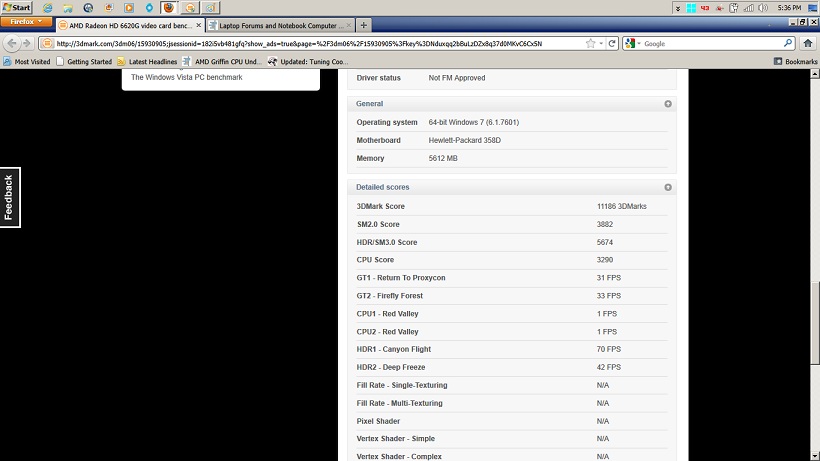Open the cyan Windows tiles tray icon

[x=691, y=8]
